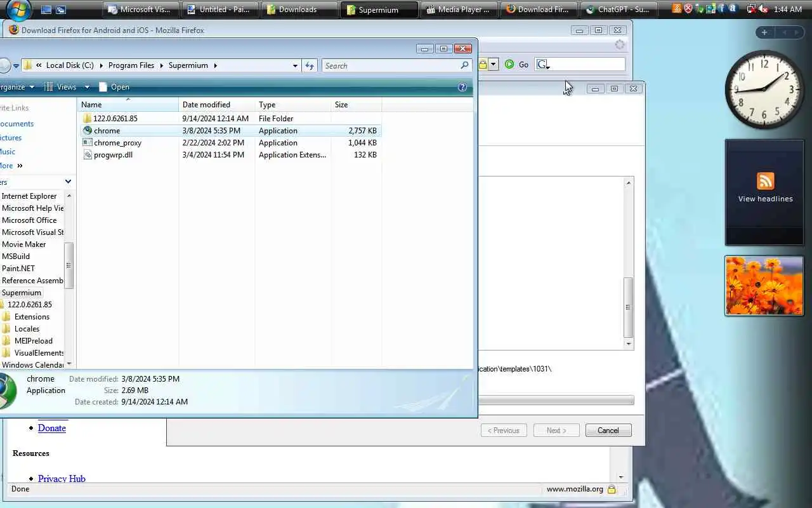The height and width of the screenshot is (508, 812).
Task: Click the Firefox Go button
Action: pos(517,64)
